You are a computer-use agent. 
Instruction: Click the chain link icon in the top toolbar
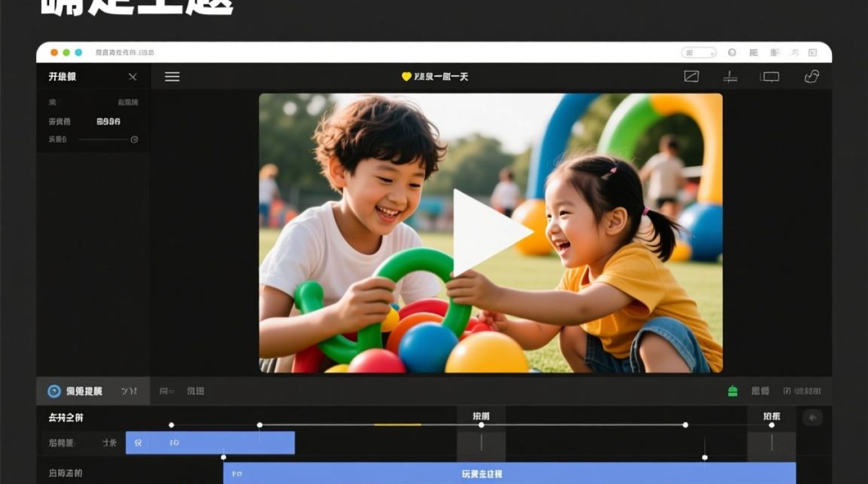coord(812,77)
